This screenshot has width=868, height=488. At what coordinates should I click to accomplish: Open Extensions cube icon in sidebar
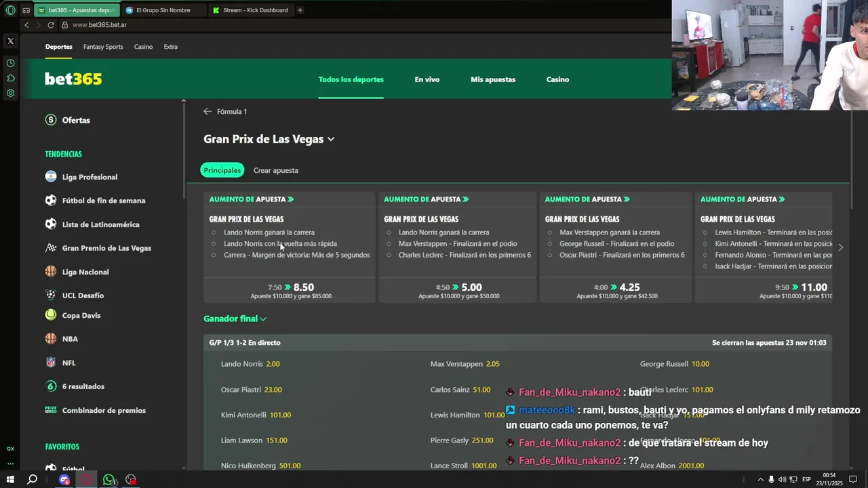10,78
